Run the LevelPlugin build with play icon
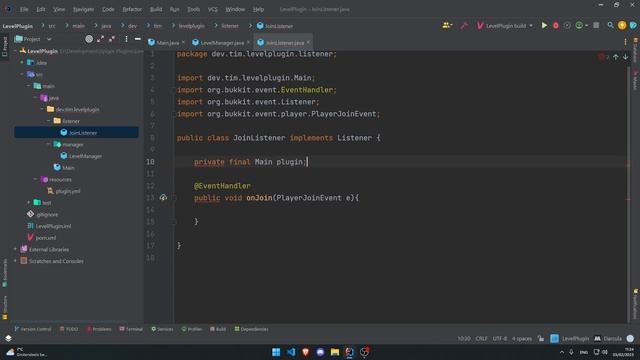This screenshot has height=360, width=640. click(544, 25)
